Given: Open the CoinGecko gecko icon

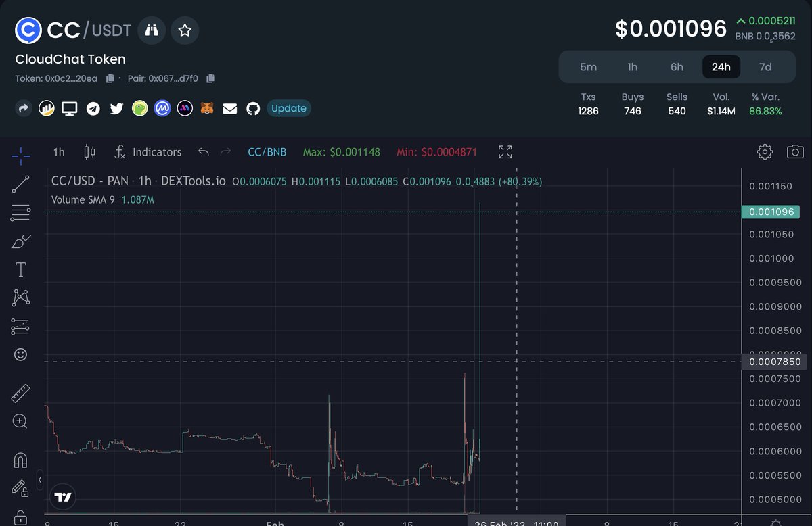Looking at the screenshot, I should (x=139, y=108).
